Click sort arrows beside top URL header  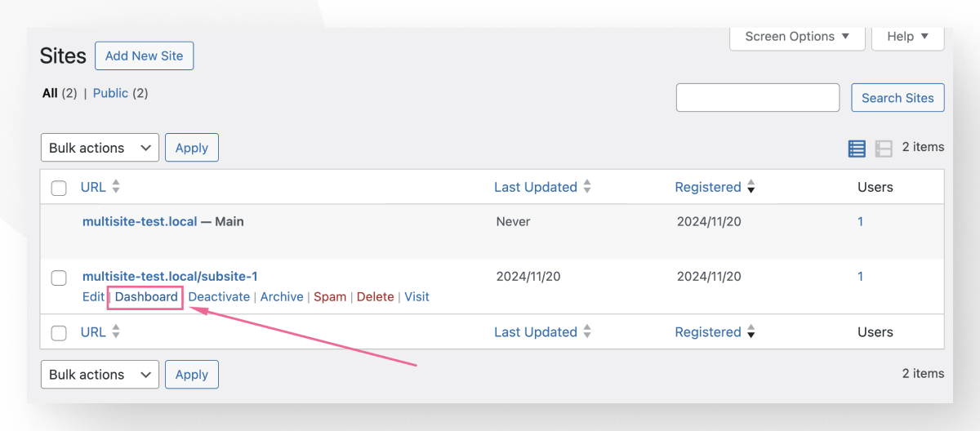116,187
